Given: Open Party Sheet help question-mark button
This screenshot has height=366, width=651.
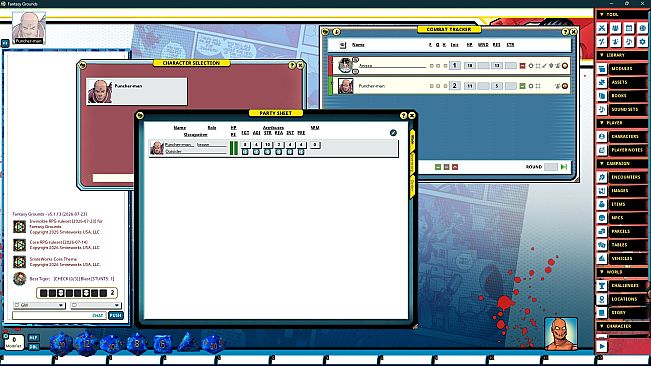Looking at the screenshot, I should tap(403, 116).
